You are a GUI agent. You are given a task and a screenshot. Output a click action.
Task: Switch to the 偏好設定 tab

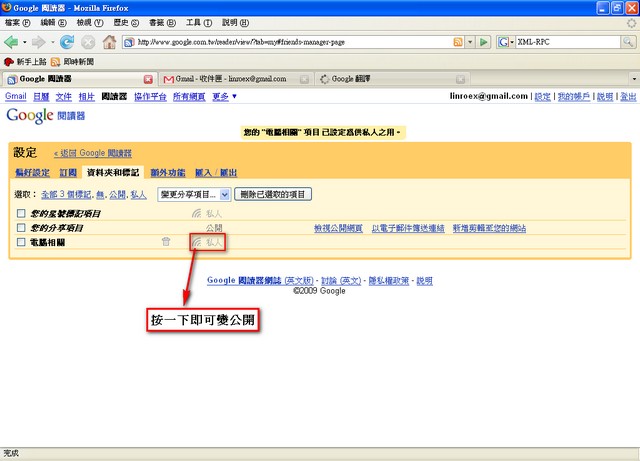click(32, 172)
